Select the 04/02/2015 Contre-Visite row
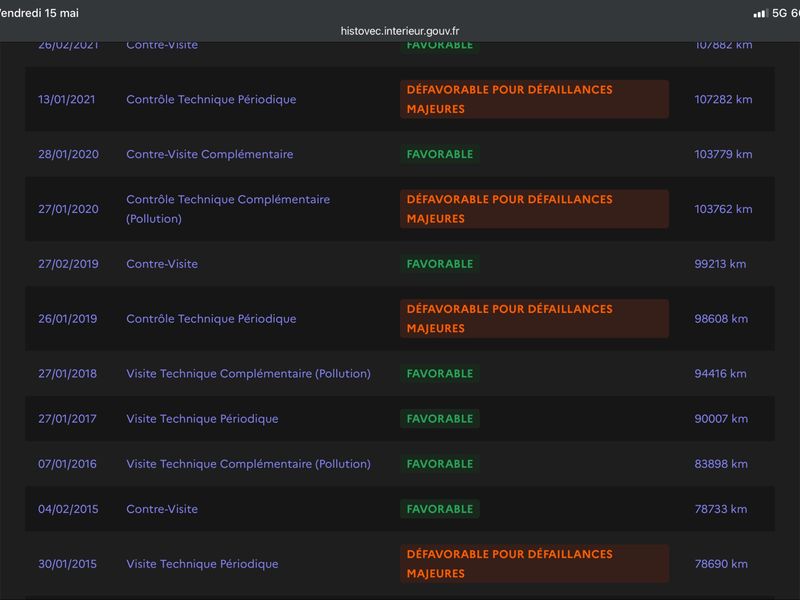 click(399, 509)
